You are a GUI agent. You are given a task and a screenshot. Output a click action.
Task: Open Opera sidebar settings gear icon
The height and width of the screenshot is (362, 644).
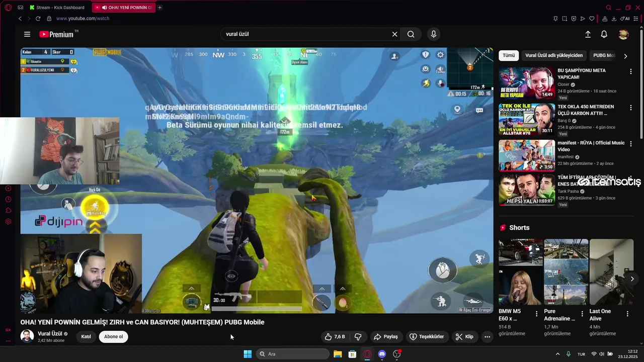[8, 221]
